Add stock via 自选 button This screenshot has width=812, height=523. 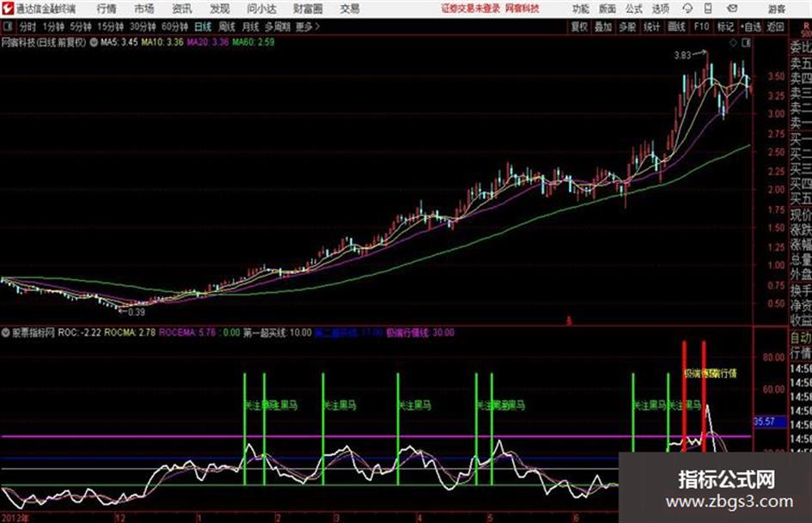click(x=751, y=27)
